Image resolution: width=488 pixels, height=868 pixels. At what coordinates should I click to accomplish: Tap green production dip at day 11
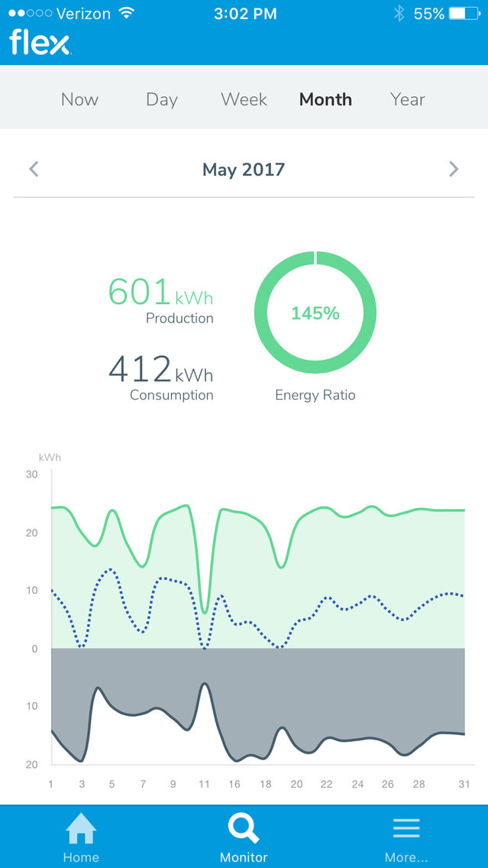click(205, 612)
